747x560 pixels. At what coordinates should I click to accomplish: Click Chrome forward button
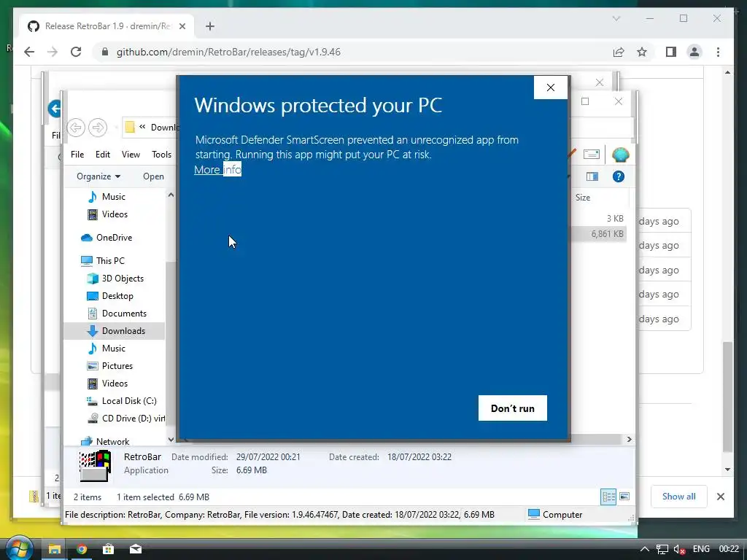pos(53,52)
